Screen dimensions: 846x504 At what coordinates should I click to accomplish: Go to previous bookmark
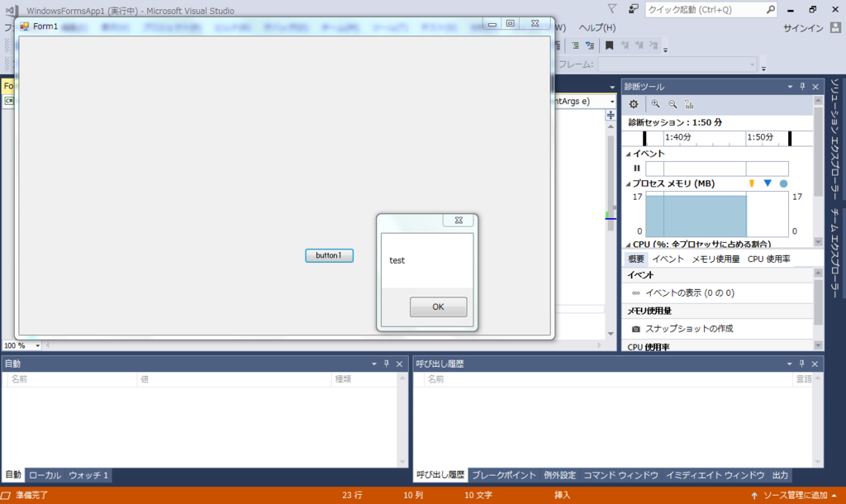pyautogui.click(x=625, y=45)
